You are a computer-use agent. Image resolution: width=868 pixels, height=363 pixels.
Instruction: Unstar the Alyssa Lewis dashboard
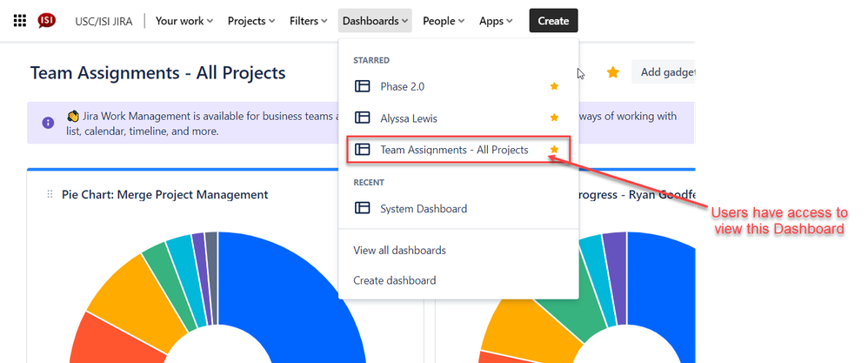(x=554, y=118)
